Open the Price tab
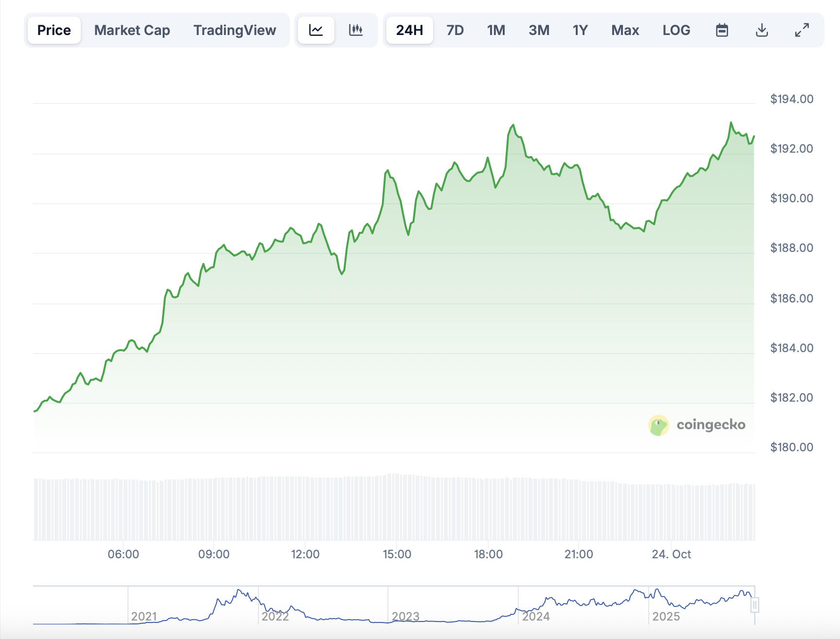Viewport: 840px width, 639px height. tap(54, 30)
